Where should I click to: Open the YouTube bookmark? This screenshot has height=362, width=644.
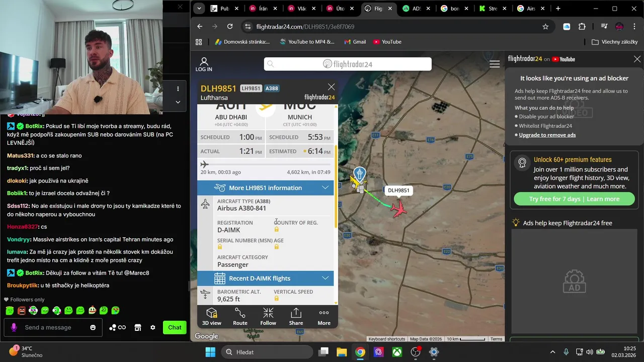(x=387, y=42)
